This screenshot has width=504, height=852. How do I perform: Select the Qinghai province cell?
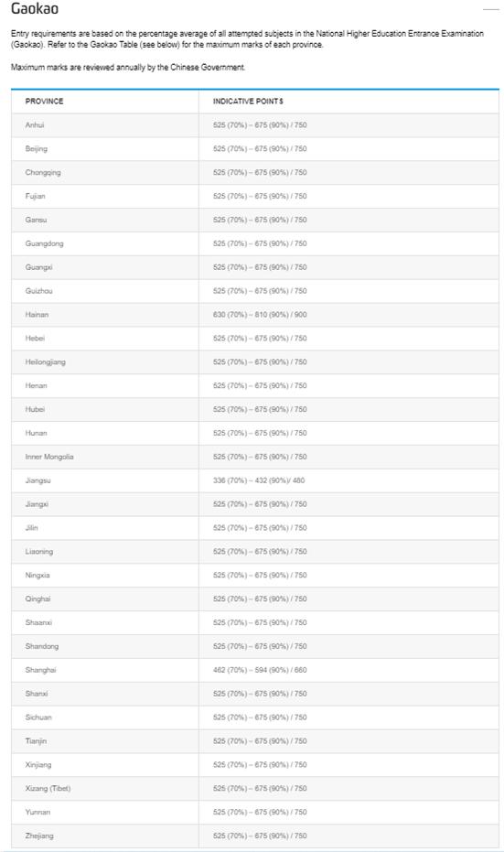(x=105, y=599)
